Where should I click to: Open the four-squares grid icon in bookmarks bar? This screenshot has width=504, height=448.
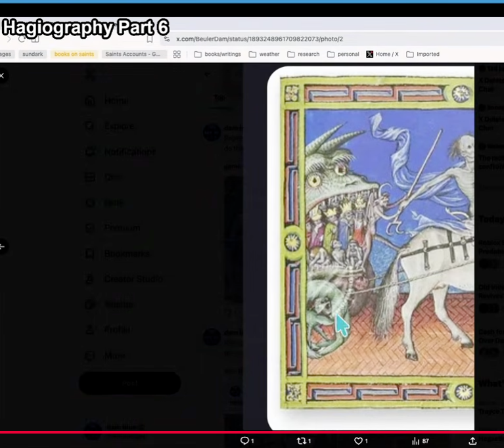(177, 55)
